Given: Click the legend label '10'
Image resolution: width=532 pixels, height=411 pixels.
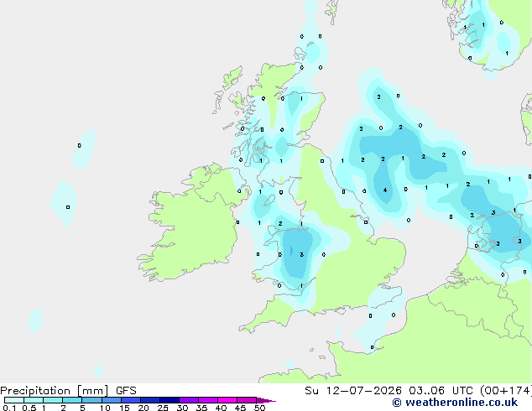Looking at the screenshot, I should (105, 408).
